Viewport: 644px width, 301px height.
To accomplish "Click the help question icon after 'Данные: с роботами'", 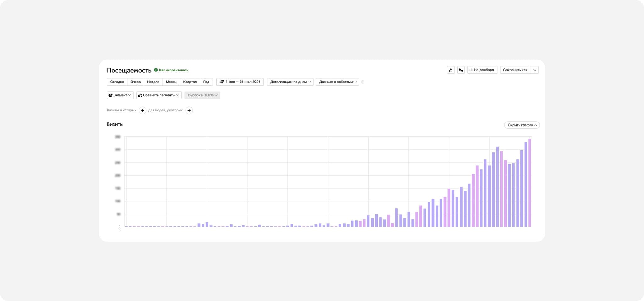I will coord(363,82).
